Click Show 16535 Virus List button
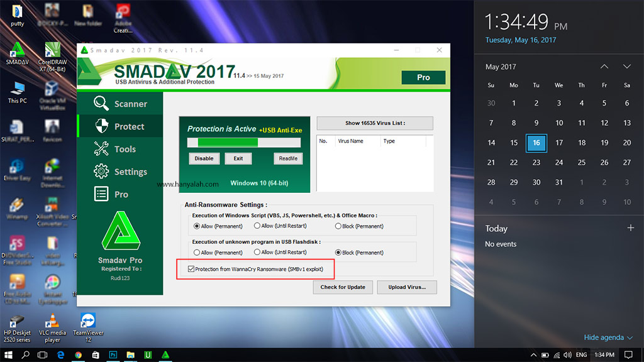This screenshot has width=644, height=362. click(x=375, y=123)
